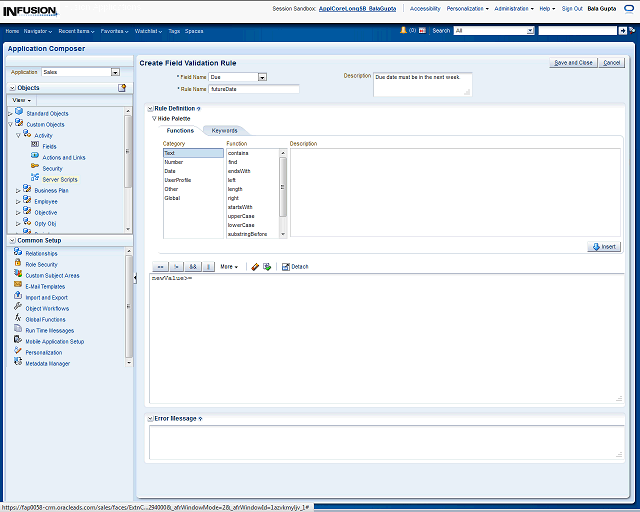
Task: Open the Field Name dropdown
Action: coord(262,76)
